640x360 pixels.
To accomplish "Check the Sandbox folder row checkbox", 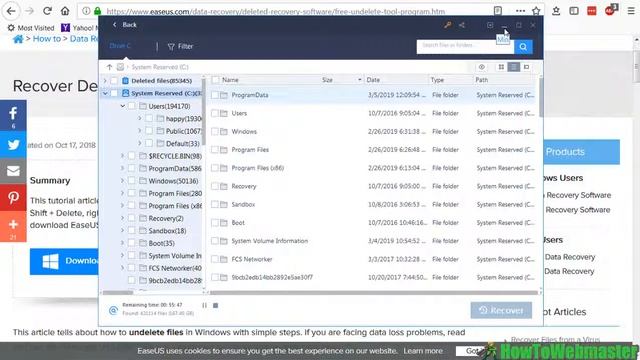I will pyautogui.click(x=215, y=204).
